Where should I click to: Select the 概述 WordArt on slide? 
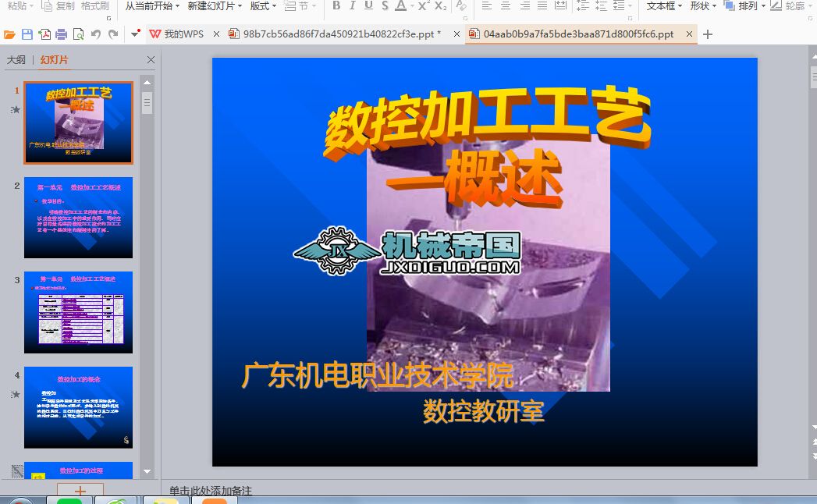pos(474,178)
